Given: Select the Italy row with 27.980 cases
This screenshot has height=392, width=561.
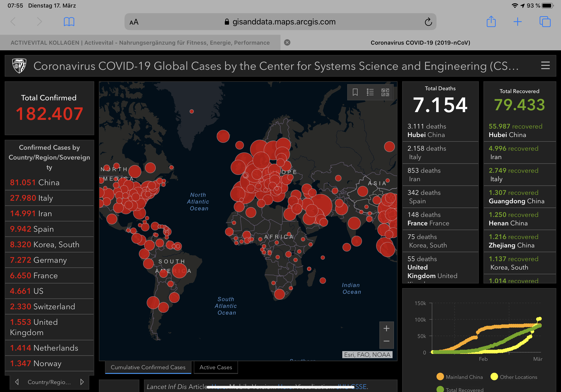Looking at the screenshot, I should click(x=49, y=198).
